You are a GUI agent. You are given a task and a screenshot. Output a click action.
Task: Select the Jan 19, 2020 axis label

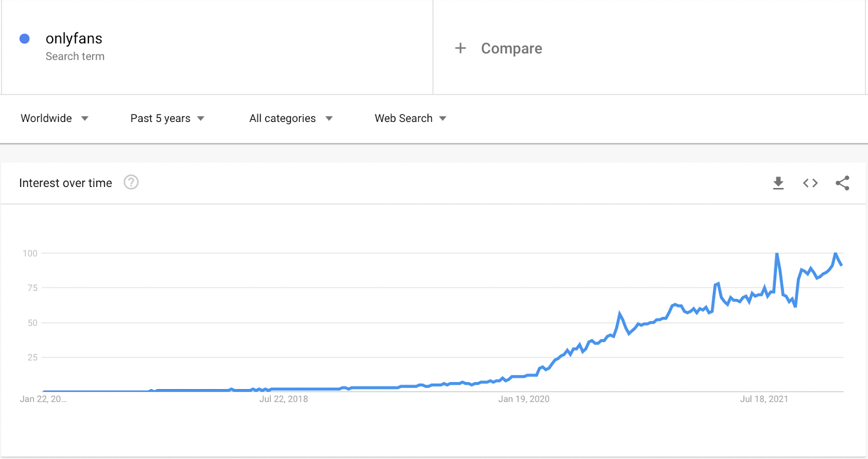pos(524,399)
